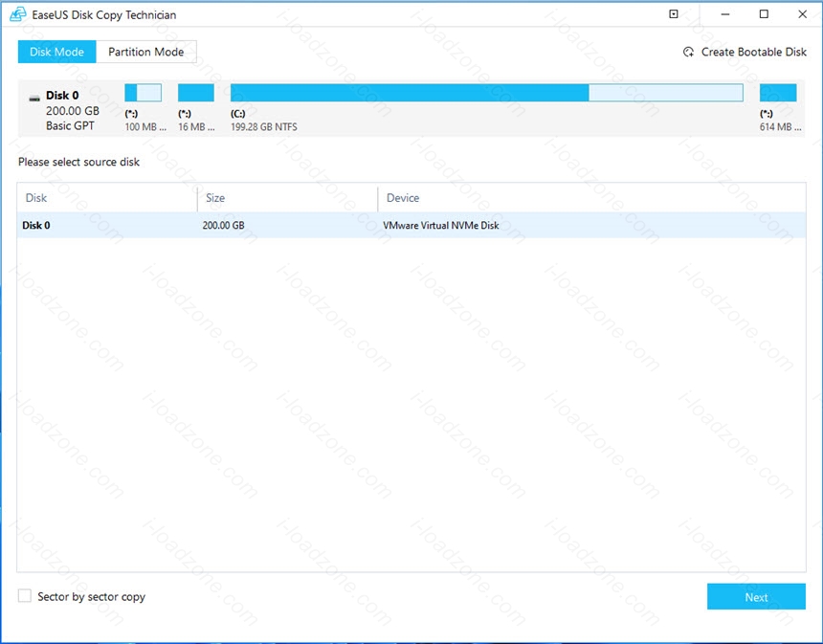
Task: Maximize the EaseUS Disk Copy window
Action: coord(764,14)
